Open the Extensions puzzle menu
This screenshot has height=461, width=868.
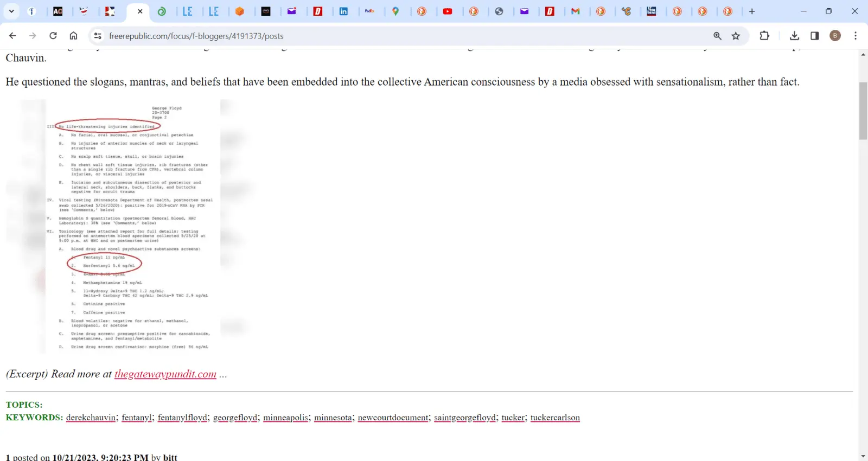click(x=764, y=36)
